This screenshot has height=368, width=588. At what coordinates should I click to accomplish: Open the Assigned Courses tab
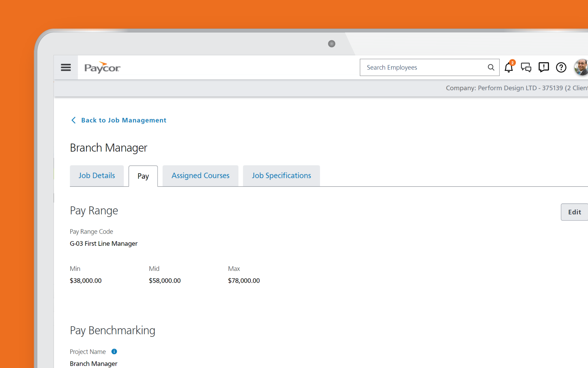point(200,176)
